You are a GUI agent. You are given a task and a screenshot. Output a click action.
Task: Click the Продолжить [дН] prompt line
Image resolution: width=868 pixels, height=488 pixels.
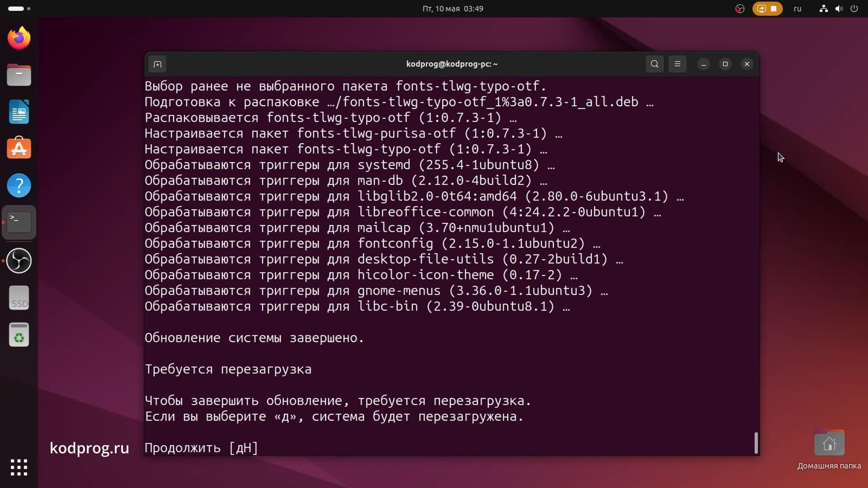201,448
